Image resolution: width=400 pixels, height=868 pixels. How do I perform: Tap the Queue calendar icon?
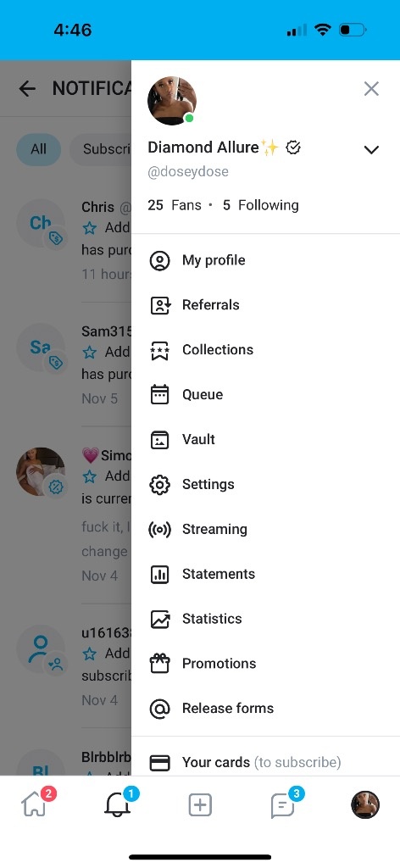[x=160, y=395]
